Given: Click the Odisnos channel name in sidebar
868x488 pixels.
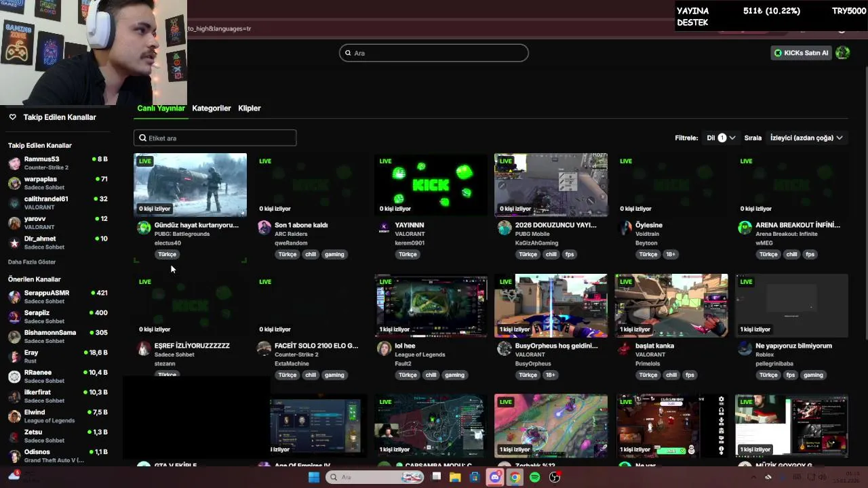Looking at the screenshot, I should (x=37, y=452).
